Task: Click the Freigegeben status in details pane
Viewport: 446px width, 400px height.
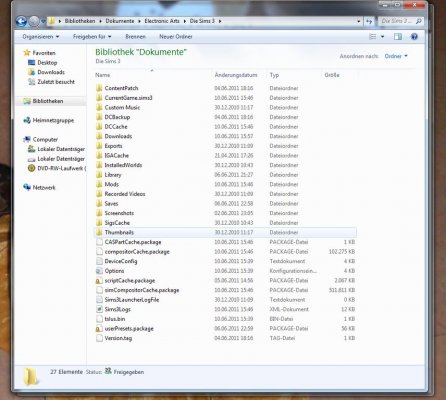Action: (129, 372)
